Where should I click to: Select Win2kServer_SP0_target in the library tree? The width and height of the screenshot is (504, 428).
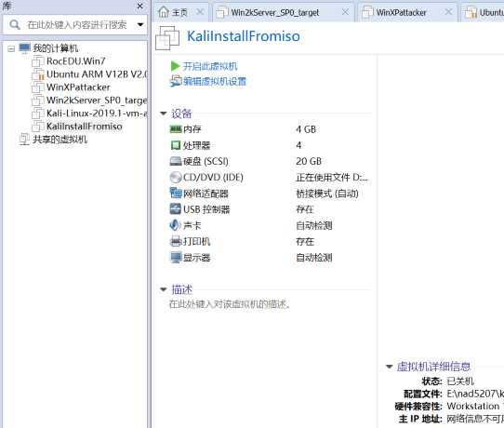(x=97, y=100)
